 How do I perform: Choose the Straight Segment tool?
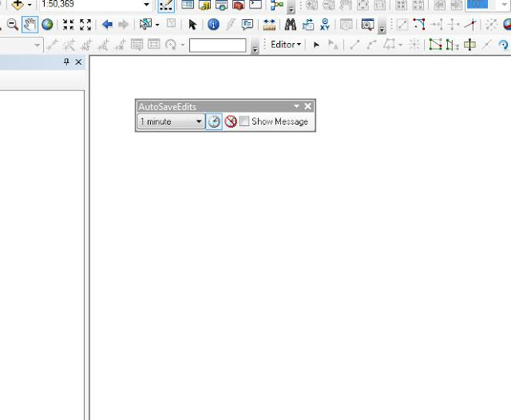click(x=355, y=45)
